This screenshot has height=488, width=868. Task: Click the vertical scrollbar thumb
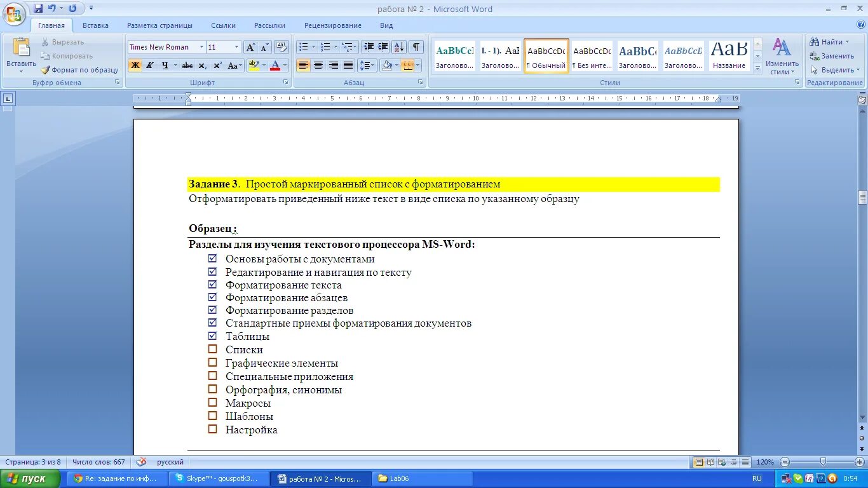tap(862, 198)
